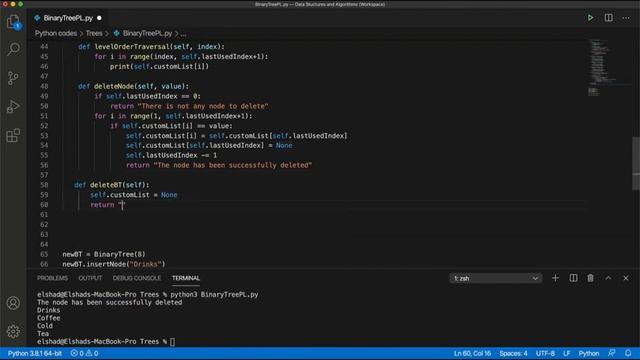This screenshot has height=360, width=640.
Task: Change indentation 'Spaces: 4'
Action: click(x=513, y=353)
